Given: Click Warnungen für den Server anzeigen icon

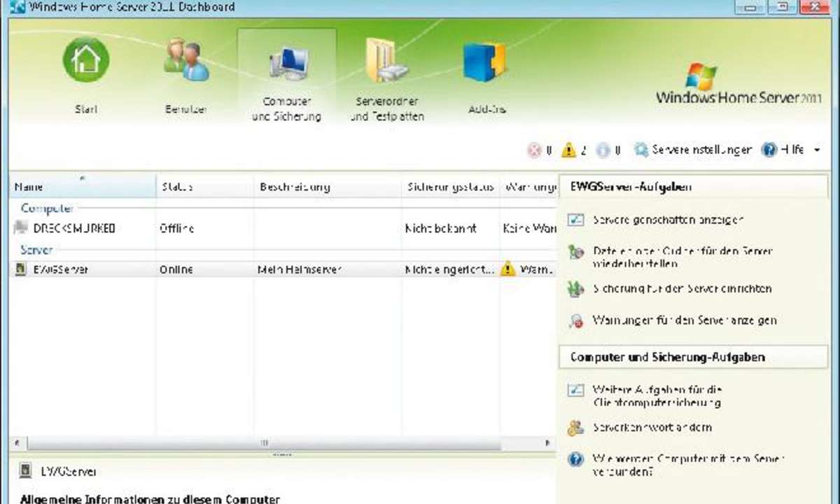Looking at the screenshot, I should [x=576, y=321].
